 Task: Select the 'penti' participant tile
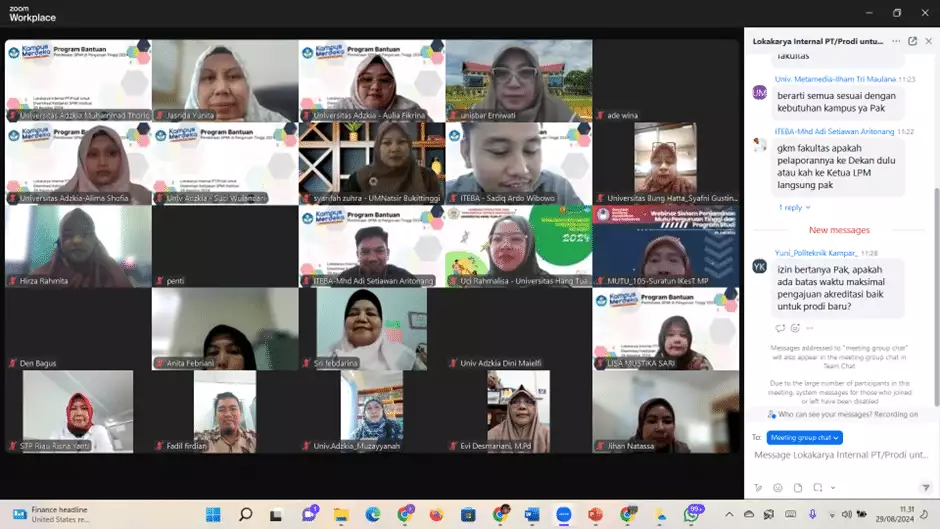225,246
